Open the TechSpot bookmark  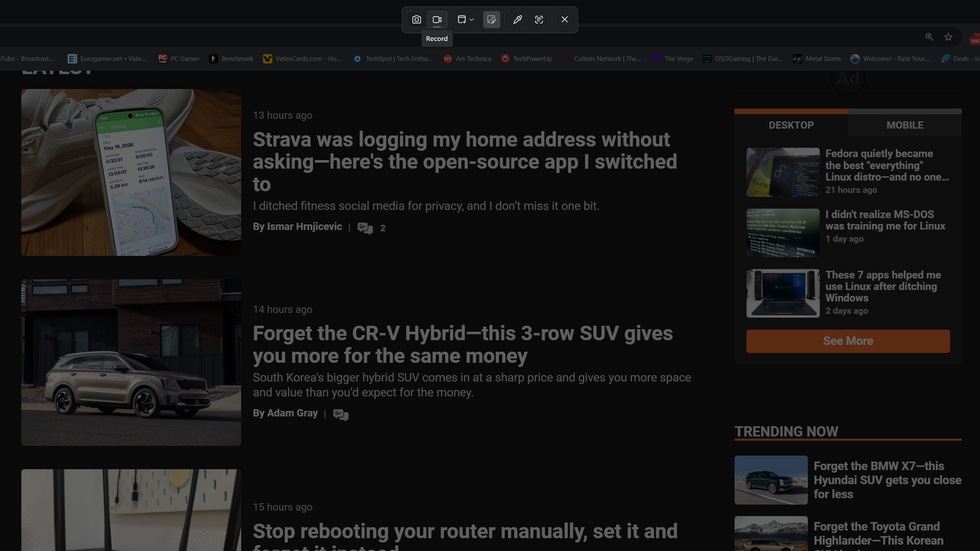(393, 59)
